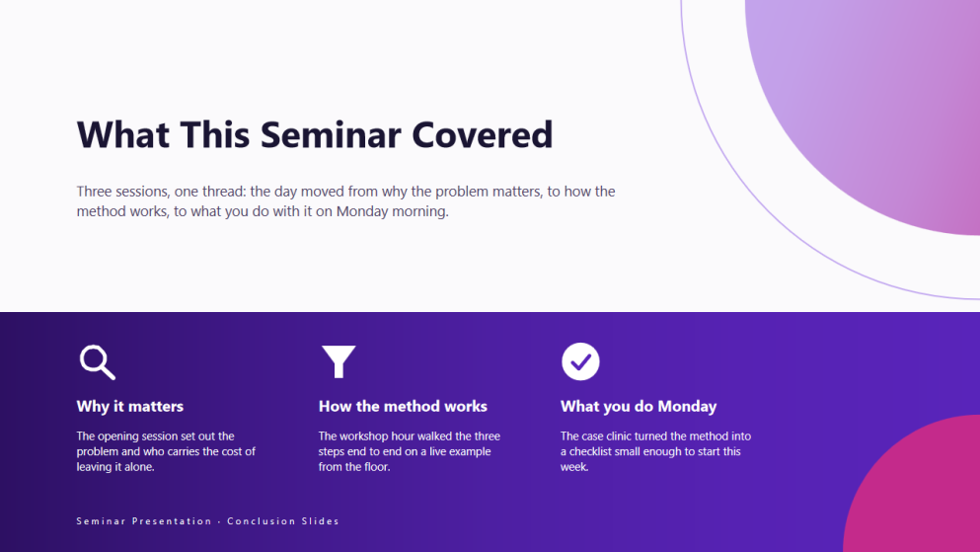
Task: Click the 'Seminar Presentation · Conclusion Slides' footer
Action: (x=207, y=520)
